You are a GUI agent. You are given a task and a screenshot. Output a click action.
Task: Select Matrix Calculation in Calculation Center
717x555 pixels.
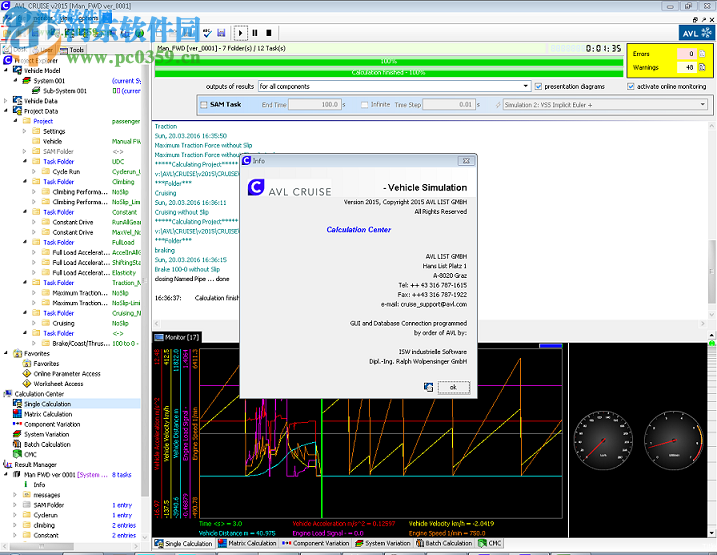click(x=47, y=413)
